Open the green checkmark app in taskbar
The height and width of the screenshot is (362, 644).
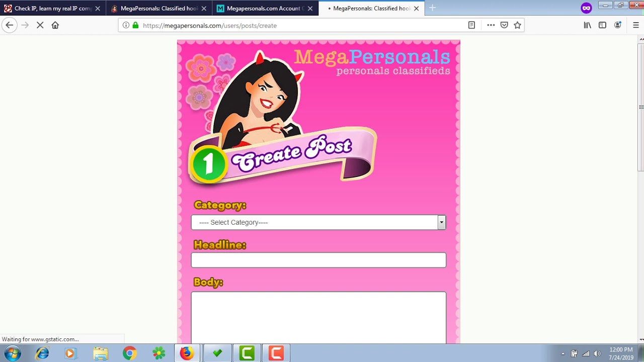coord(217,353)
